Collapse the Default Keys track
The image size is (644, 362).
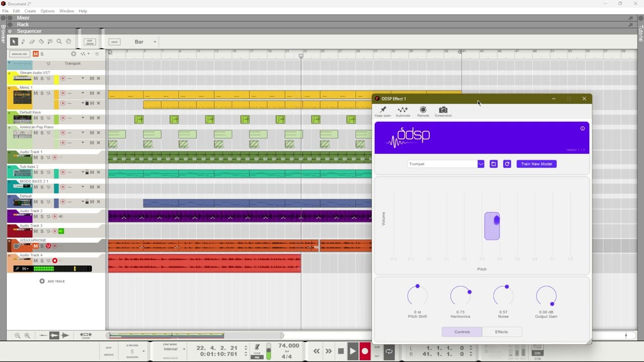click(x=9, y=112)
